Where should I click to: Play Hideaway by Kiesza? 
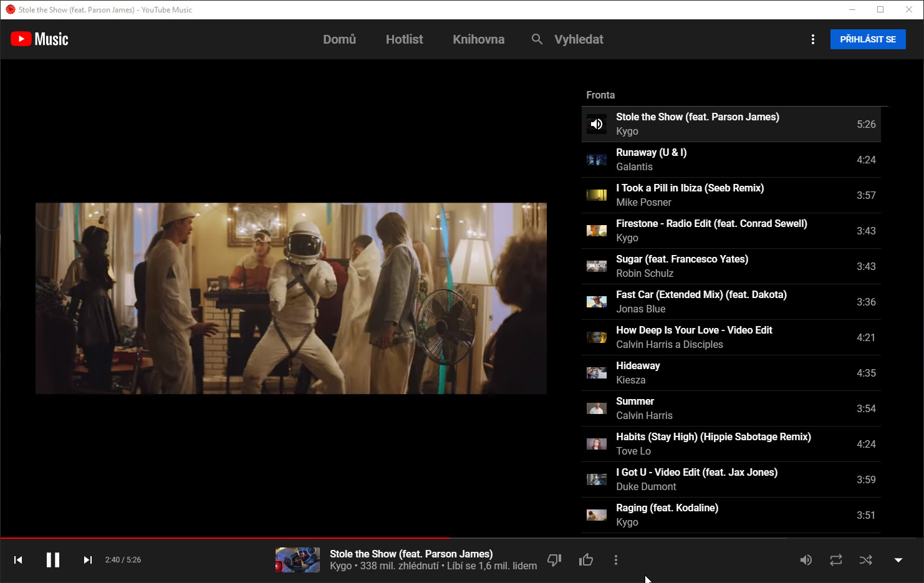pyautogui.click(x=731, y=373)
